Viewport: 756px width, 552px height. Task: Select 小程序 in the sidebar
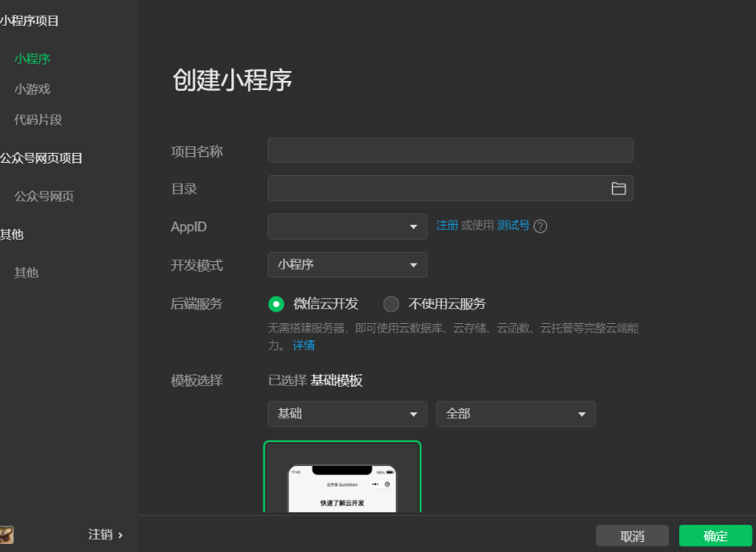pos(32,59)
